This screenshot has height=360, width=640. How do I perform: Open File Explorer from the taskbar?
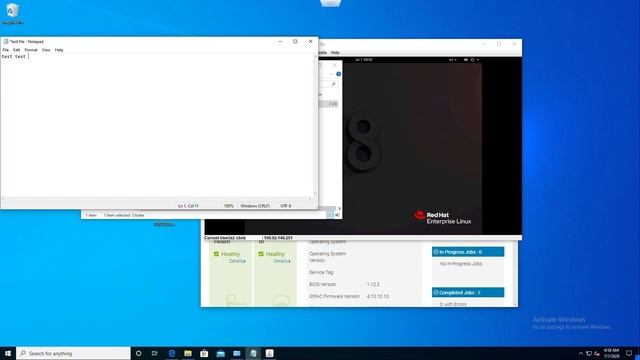[x=188, y=353]
